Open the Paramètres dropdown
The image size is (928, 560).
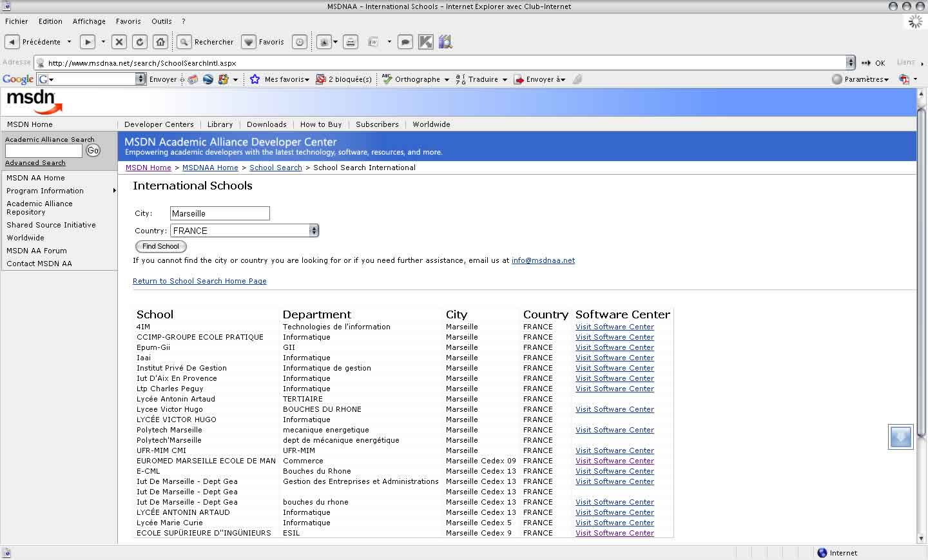[x=887, y=80]
